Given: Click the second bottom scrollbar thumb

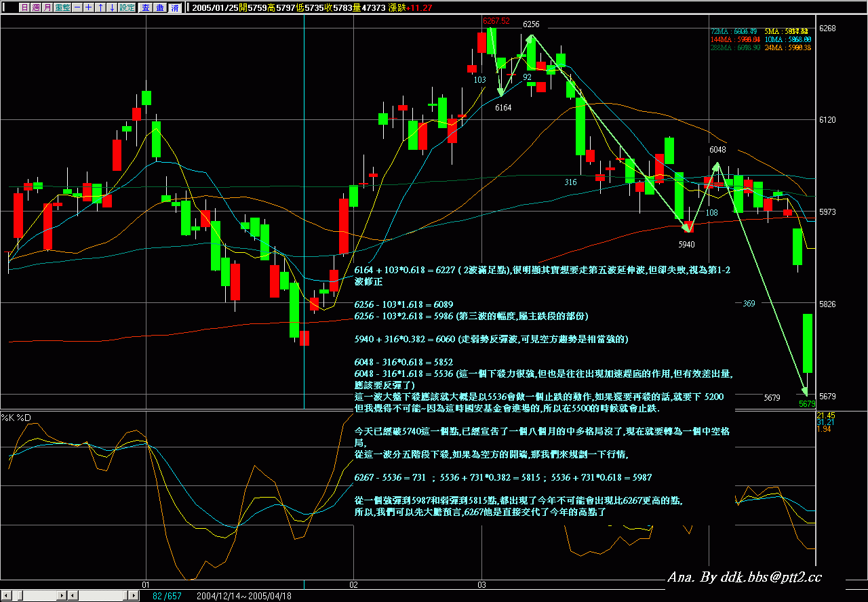Looking at the screenshot, I should (x=125, y=595).
